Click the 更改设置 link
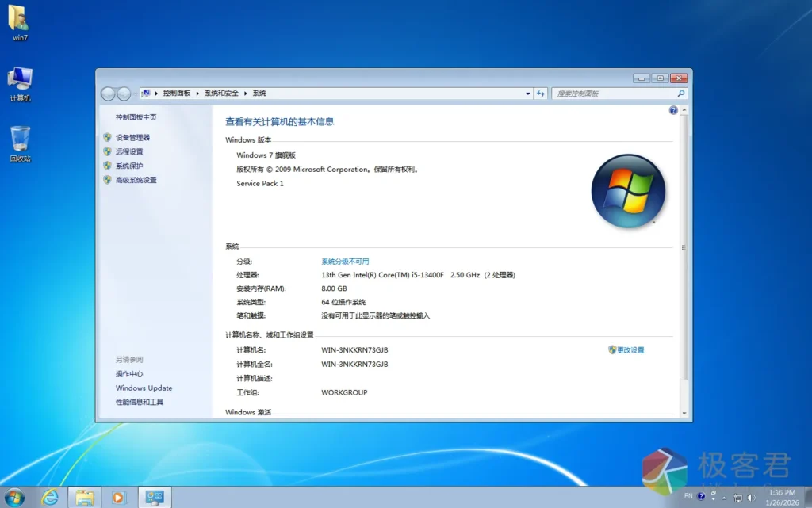The height and width of the screenshot is (508, 812). [x=630, y=349]
